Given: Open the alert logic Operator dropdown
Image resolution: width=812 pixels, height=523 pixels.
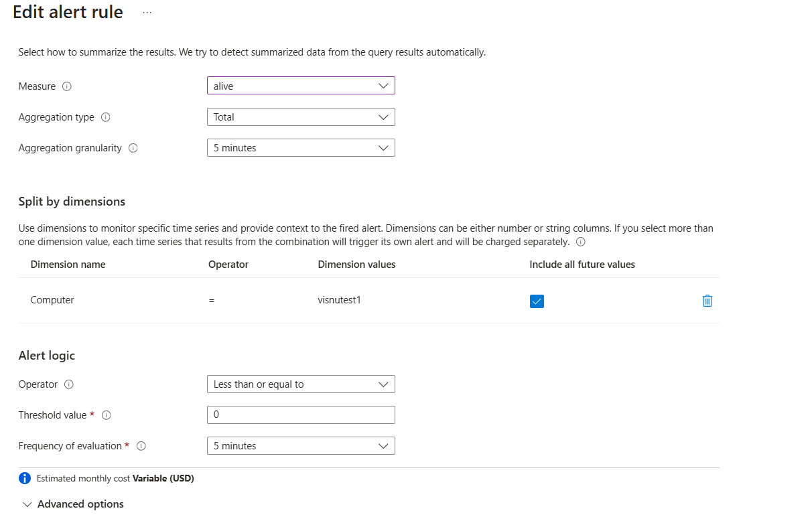Looking at the screenshot, I should click(301, 384).
